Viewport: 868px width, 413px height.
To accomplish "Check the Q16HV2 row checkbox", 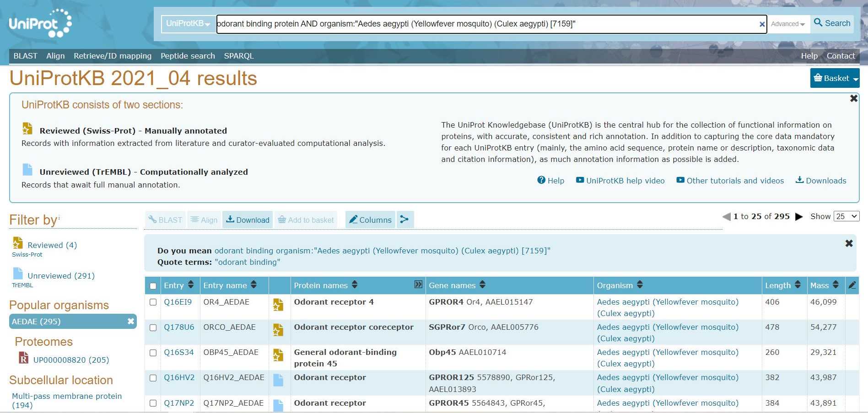I will (x=153, y=378).
